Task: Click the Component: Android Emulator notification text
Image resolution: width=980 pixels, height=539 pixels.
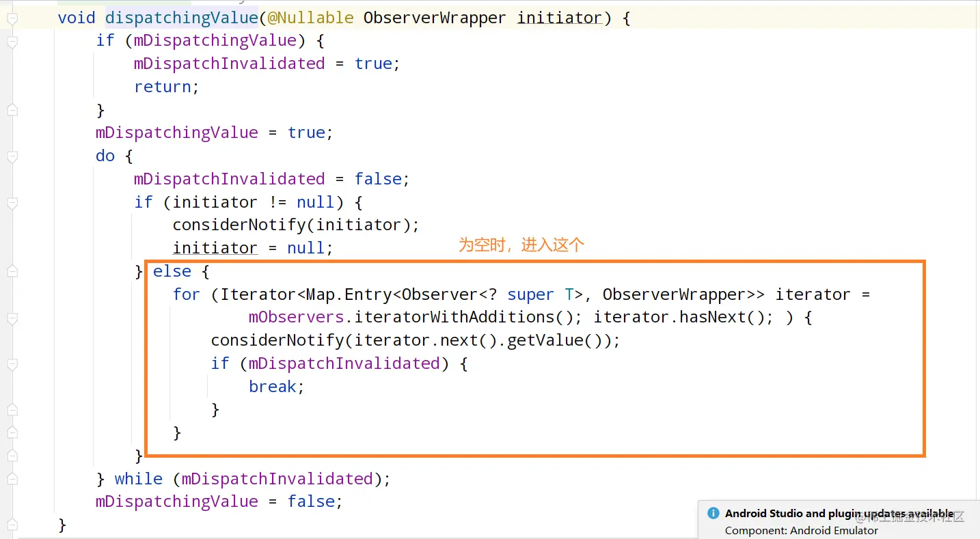Action: pos(802,530)
